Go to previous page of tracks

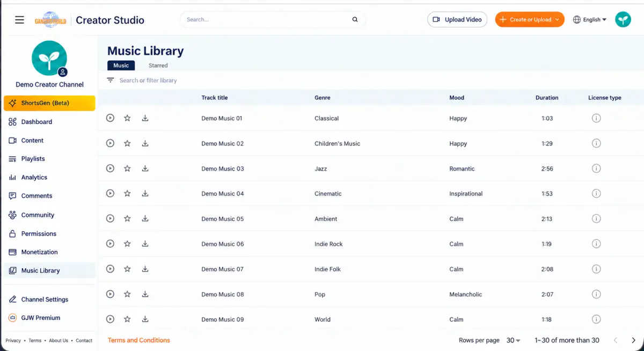coord(616,340)
